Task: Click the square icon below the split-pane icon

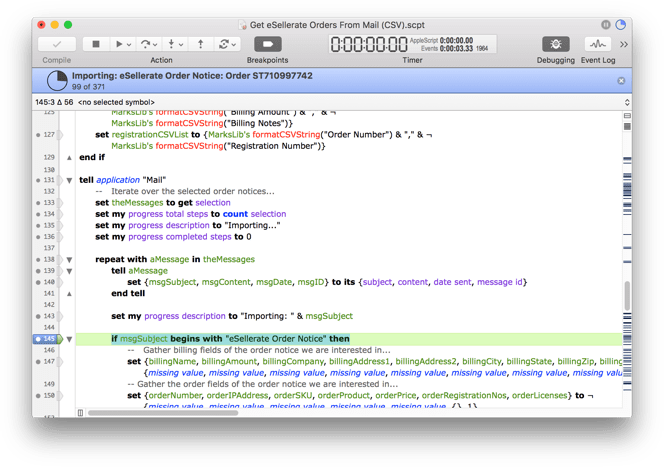Action: [x=627, y=126]
